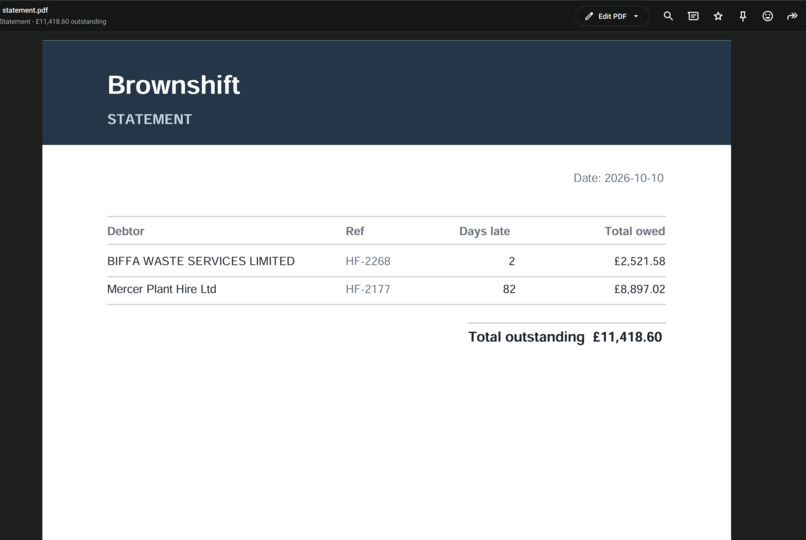
Task: Open the Edit PDF button
Action: (x=612, y=16)
